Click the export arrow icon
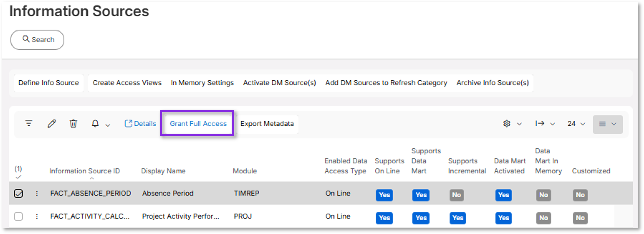The height and width of the screenshot is (234, 644). point(540,123)
